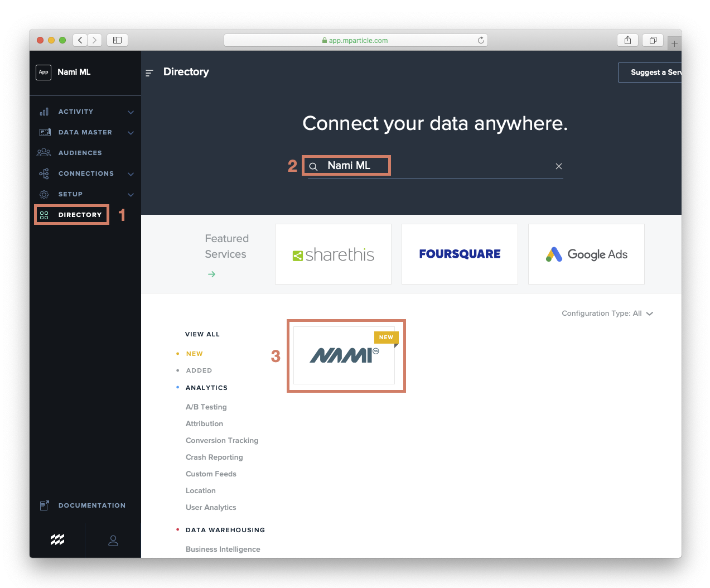
Task: Go back with Safari back arrow
Action: pos(80,40)
